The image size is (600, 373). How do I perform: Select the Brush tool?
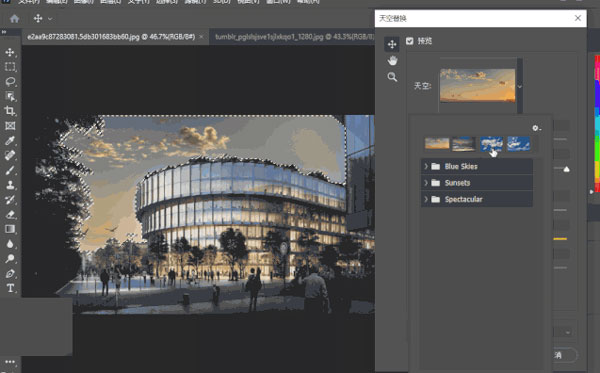coord(10,170)
